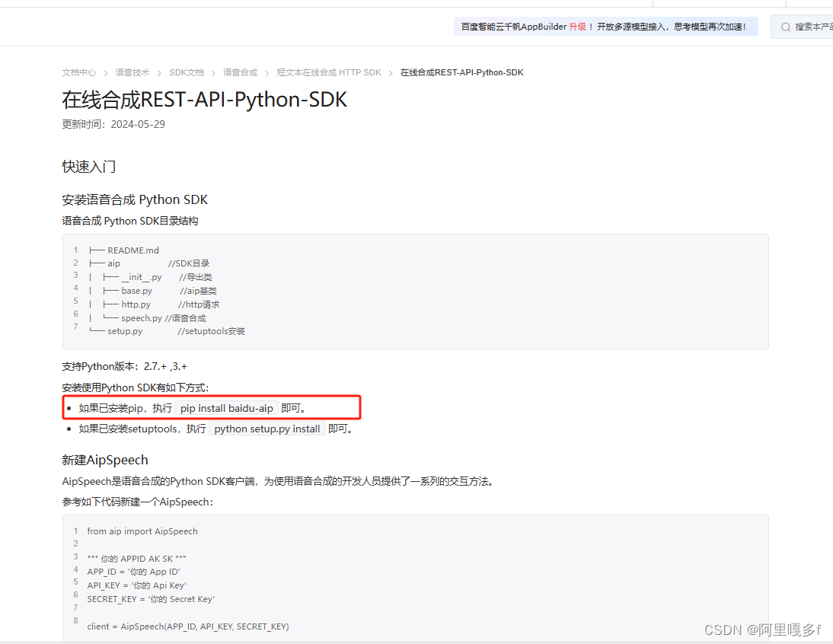Click current breadcrumb 在线合成REST-API-Python-SDK
This screenshot has height=644, width=833.
(461, 72)
